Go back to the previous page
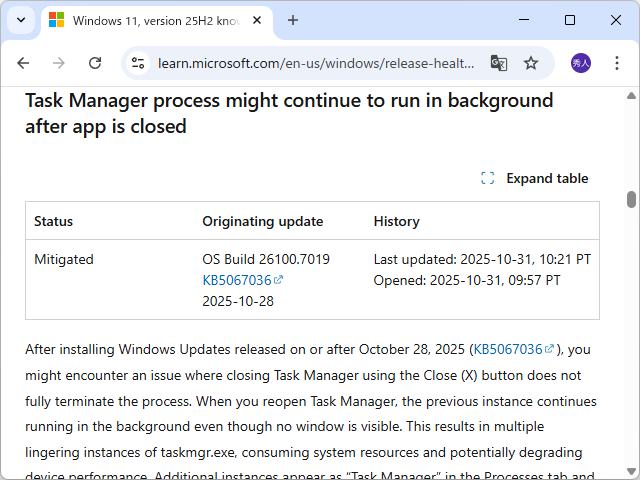640x480 pixels. [23, 63]
